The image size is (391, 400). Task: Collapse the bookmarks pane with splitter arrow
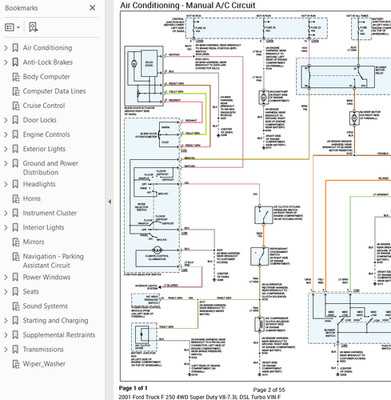(x=109, y=202)
